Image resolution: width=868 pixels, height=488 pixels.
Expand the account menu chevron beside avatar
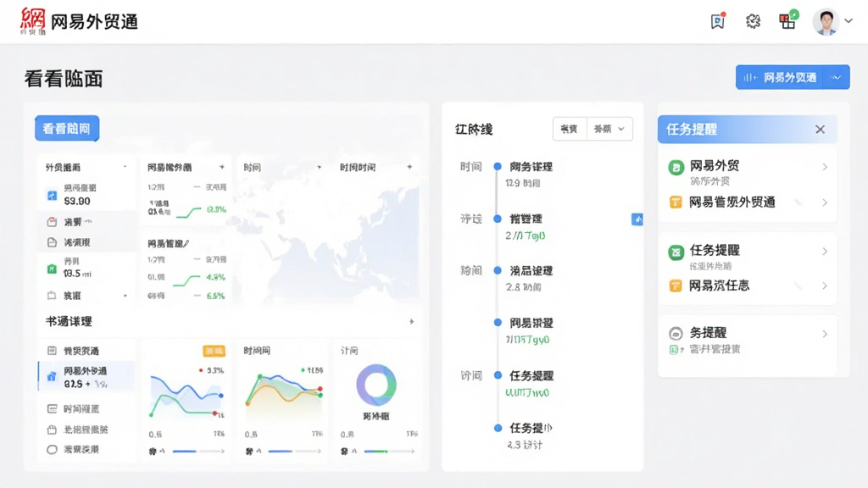pos(848,21)
